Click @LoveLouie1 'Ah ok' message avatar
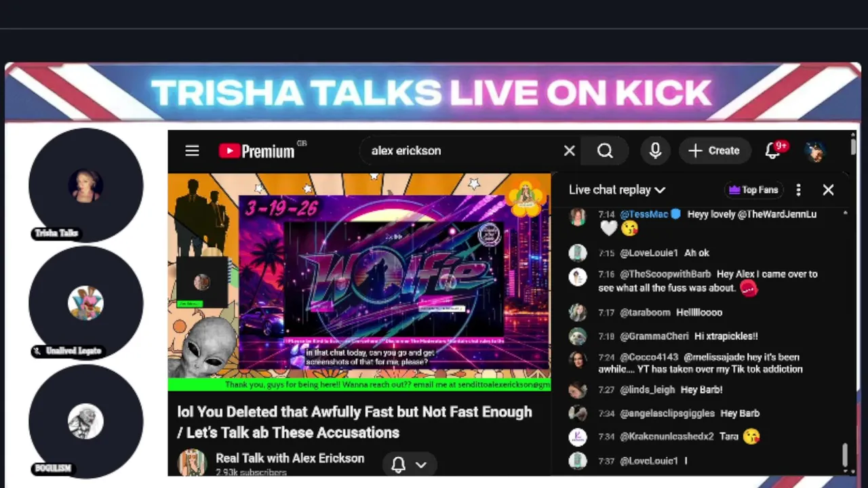The image size is (868, 488). [x=578, y=253]
